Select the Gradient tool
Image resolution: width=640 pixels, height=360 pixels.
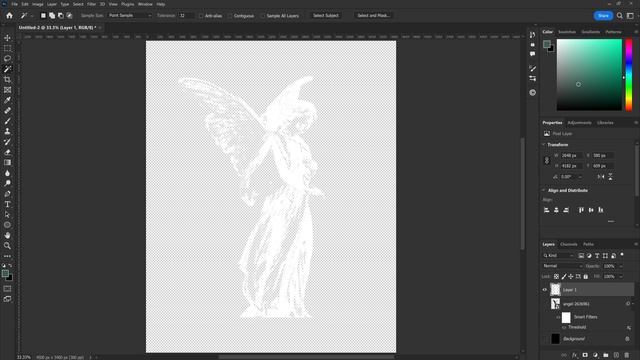coord(7,162)
